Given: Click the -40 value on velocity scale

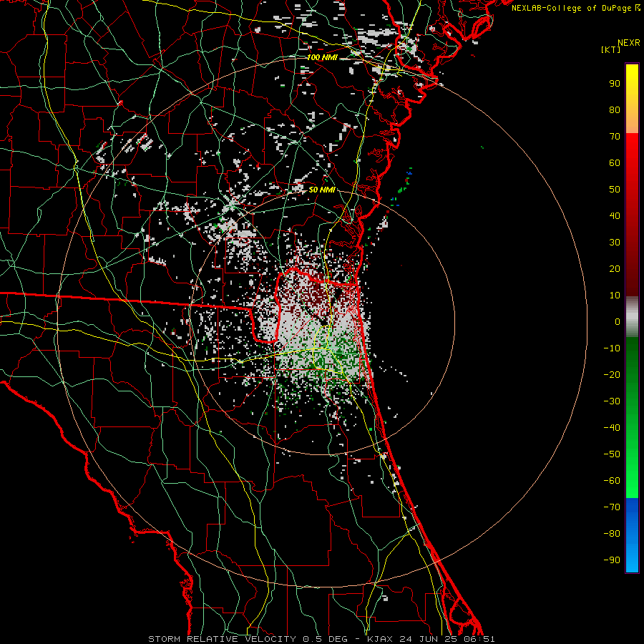Looking at the screenshot, I should [612, 428].
